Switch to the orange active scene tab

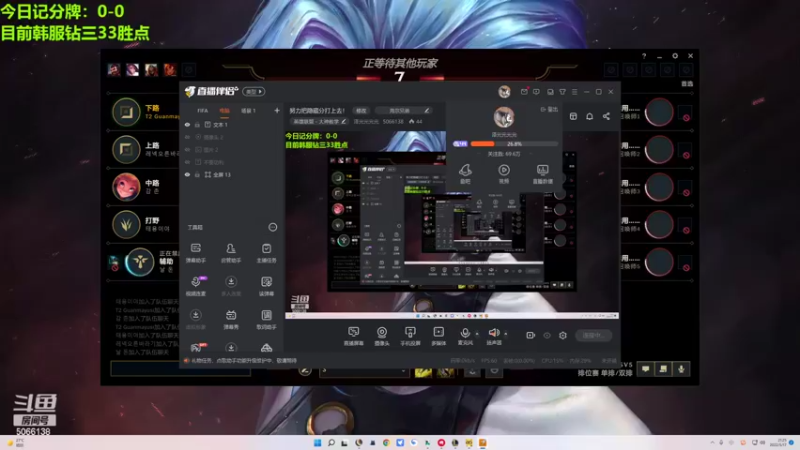(224, 110)
